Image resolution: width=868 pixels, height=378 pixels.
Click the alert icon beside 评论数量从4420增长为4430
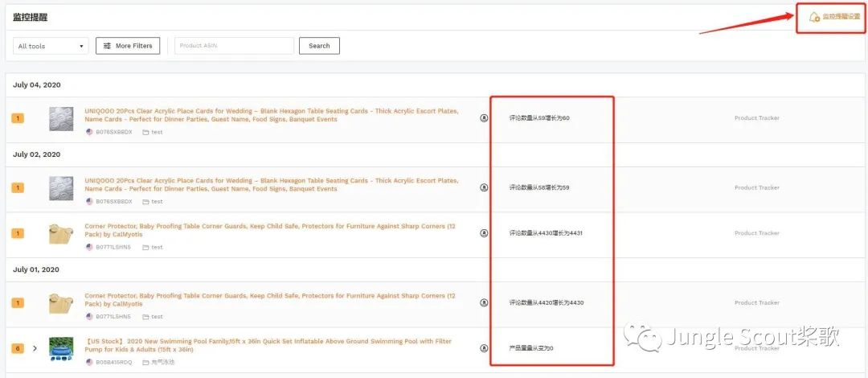pyautogui.click(x=484, y=303)
